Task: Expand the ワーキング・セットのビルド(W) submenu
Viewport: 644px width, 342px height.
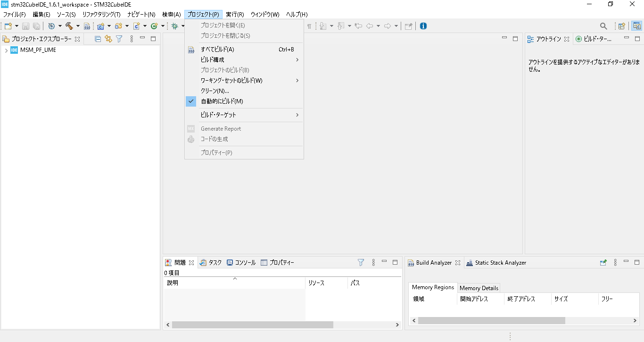Action: point(244,81)
